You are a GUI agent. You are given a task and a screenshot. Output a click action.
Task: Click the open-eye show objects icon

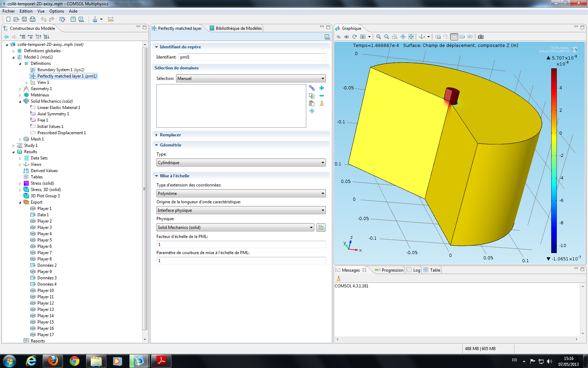coord(346,37)
